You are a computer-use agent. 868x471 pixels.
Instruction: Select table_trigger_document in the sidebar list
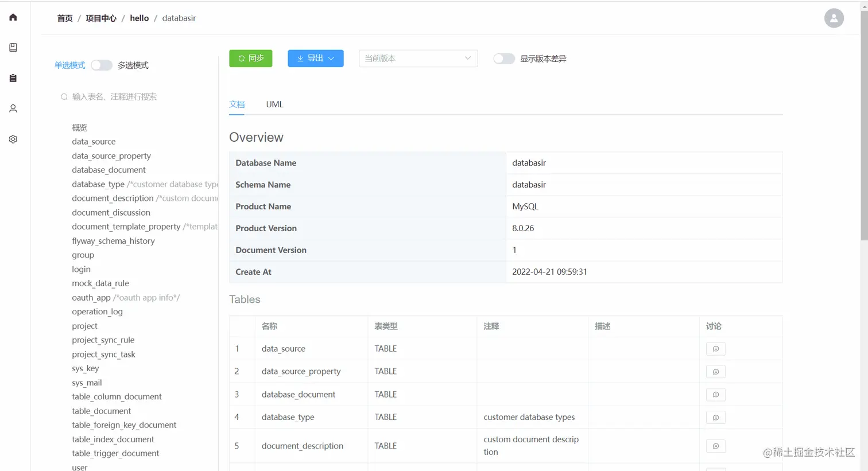click(115, 454)
